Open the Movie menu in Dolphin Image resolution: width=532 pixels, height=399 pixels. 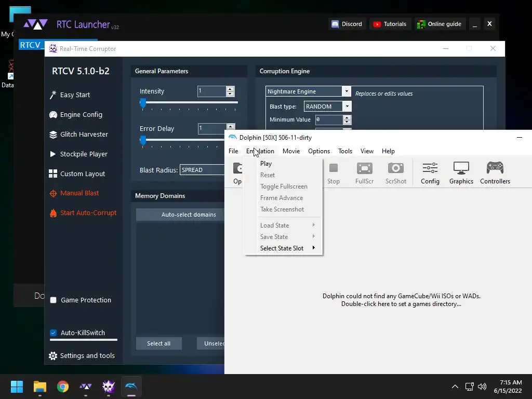point(291,151)
